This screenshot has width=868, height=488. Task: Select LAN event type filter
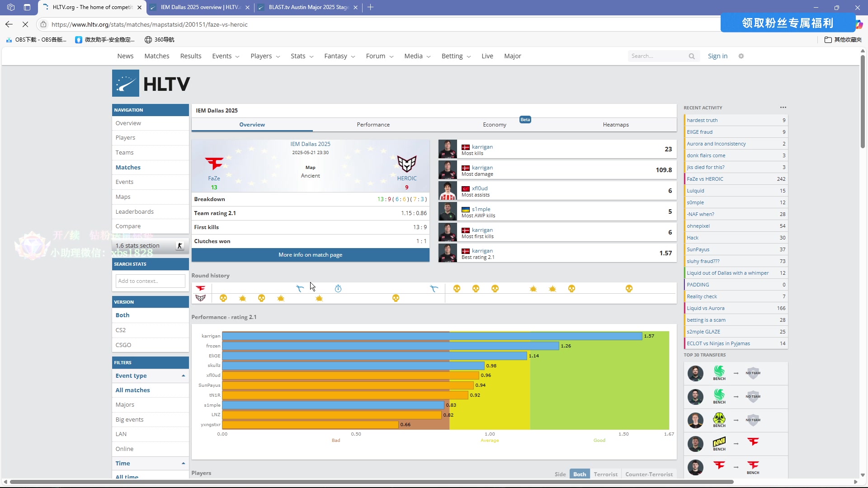coord(151,434)
